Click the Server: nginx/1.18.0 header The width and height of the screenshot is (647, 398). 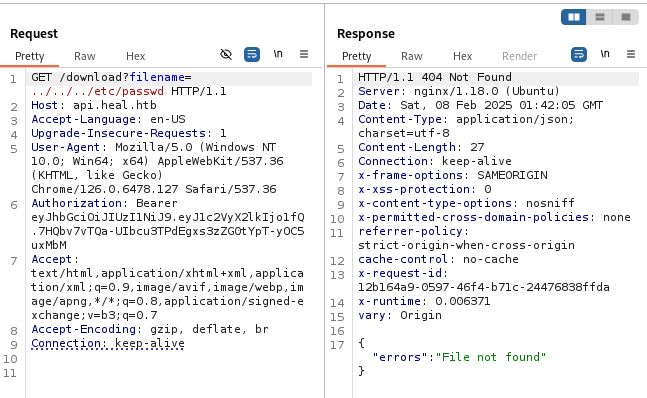pyautogui.click(x=459, y=91)
